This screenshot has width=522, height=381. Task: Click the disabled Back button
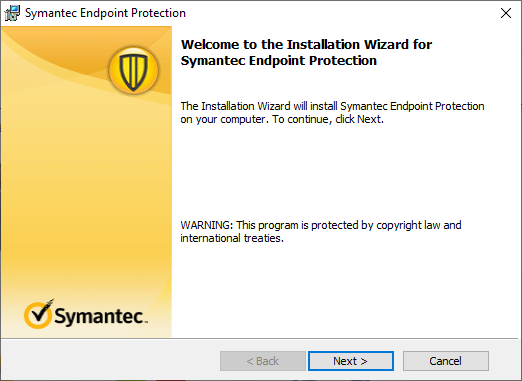coord(263,361)
